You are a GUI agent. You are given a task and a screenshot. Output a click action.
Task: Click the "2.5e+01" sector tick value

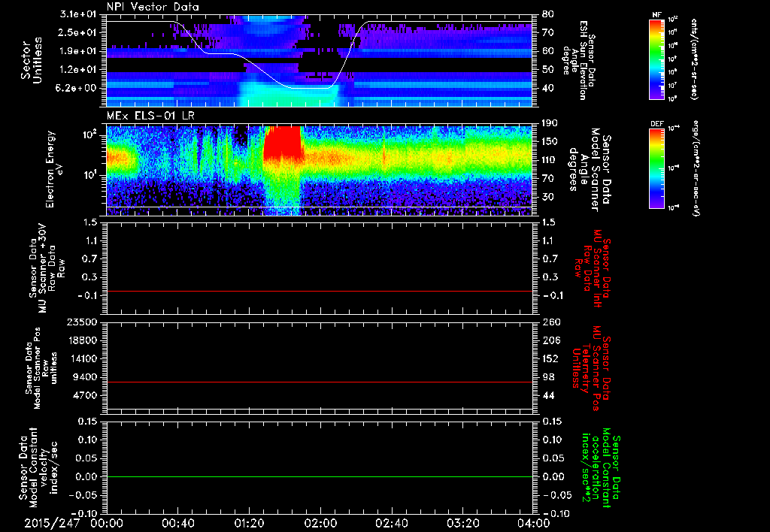click(78, 32)
